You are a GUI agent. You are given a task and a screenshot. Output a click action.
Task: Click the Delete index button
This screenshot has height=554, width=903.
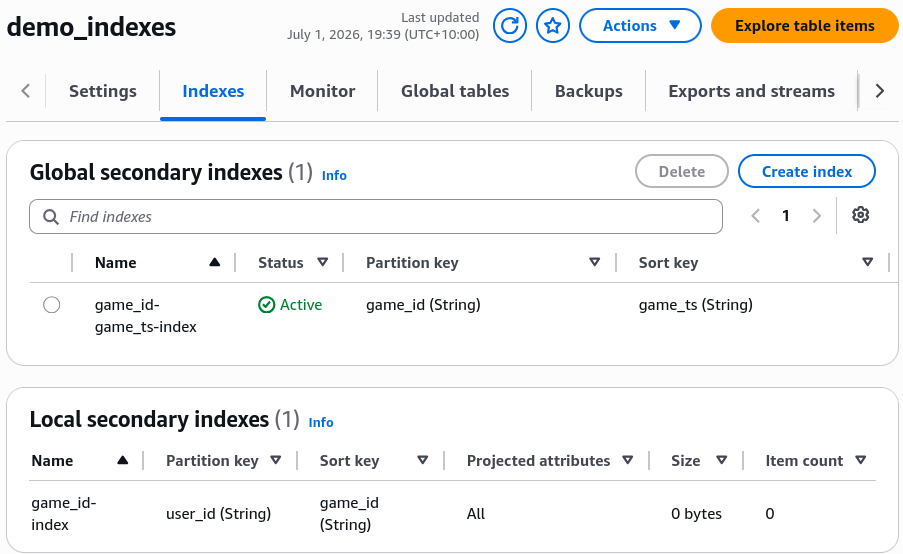point(682,172)
